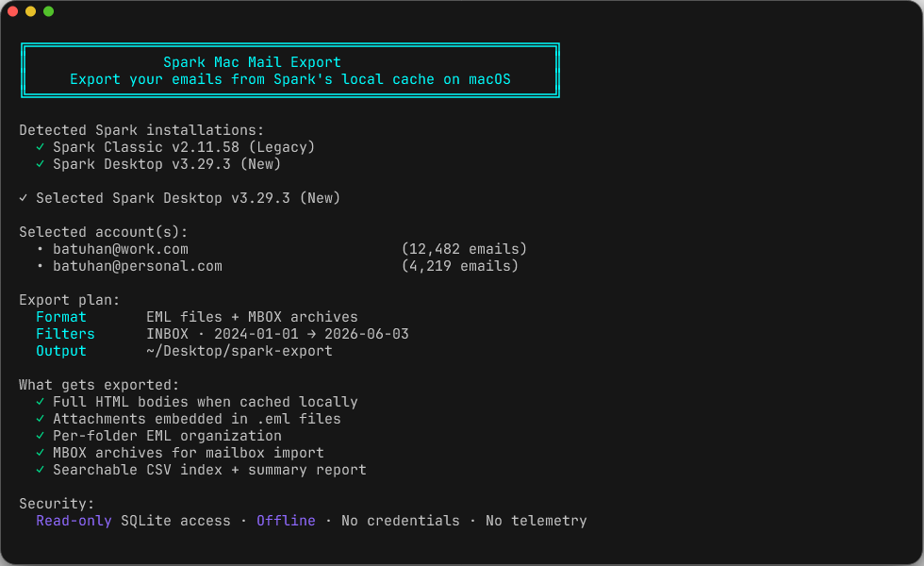The width and height of the screenshot is (924, 566).
Task: Click the ~/Desktop/spark-export output path
Action: coord(239,351)
